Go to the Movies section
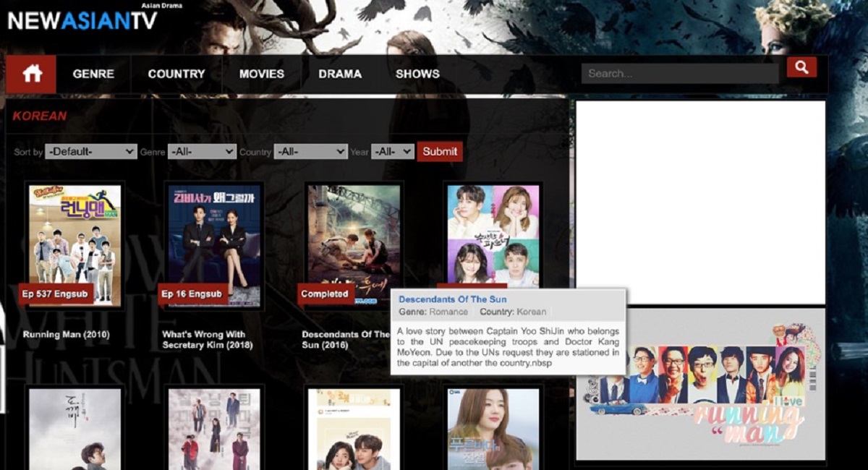The image size is (868, 470). 262,74
